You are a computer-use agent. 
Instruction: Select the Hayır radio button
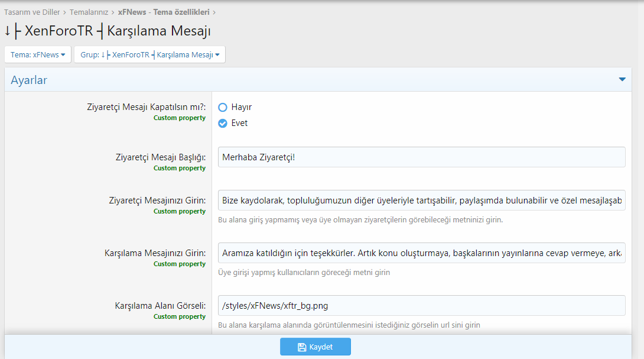pos(223,107)
